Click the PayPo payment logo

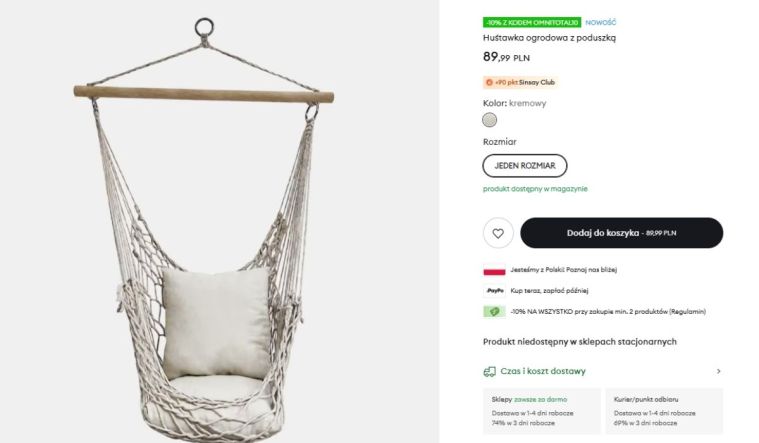494,290
